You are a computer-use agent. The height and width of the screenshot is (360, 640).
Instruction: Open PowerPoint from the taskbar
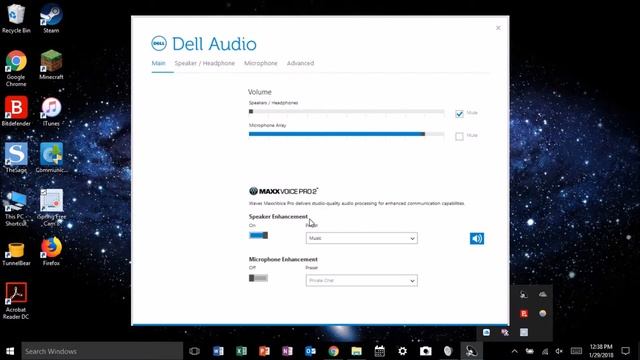tap(264, 351)
